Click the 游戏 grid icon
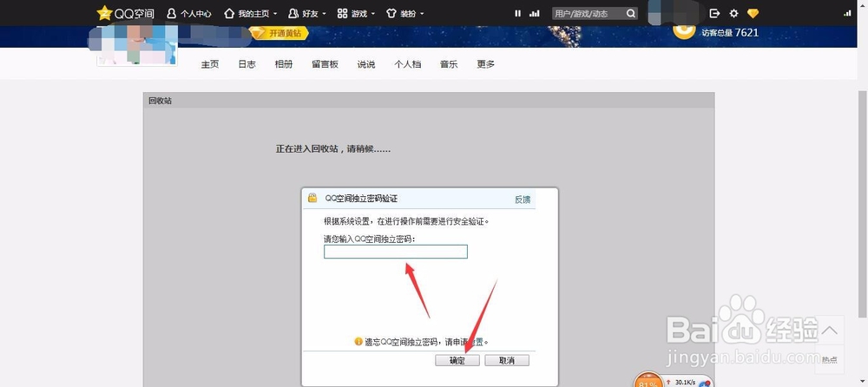 click(343, 13)
